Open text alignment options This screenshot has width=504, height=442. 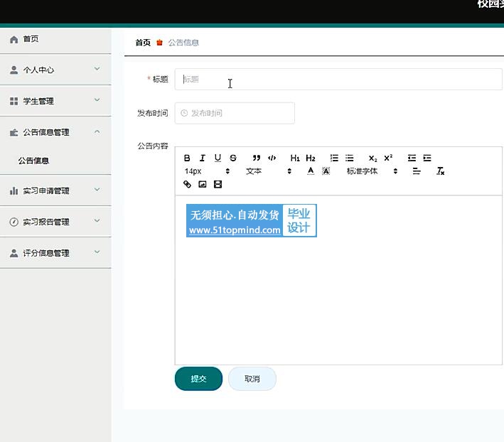(x=417, y=171)
